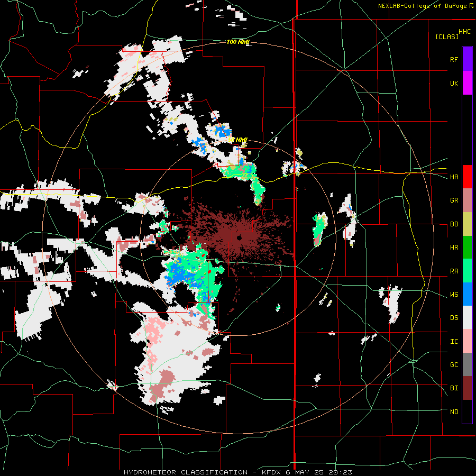Image resolution: width=476 pixels, height=476 pixels.
Task: Click the BI biological brown swatch
Action: pos(467,388)
